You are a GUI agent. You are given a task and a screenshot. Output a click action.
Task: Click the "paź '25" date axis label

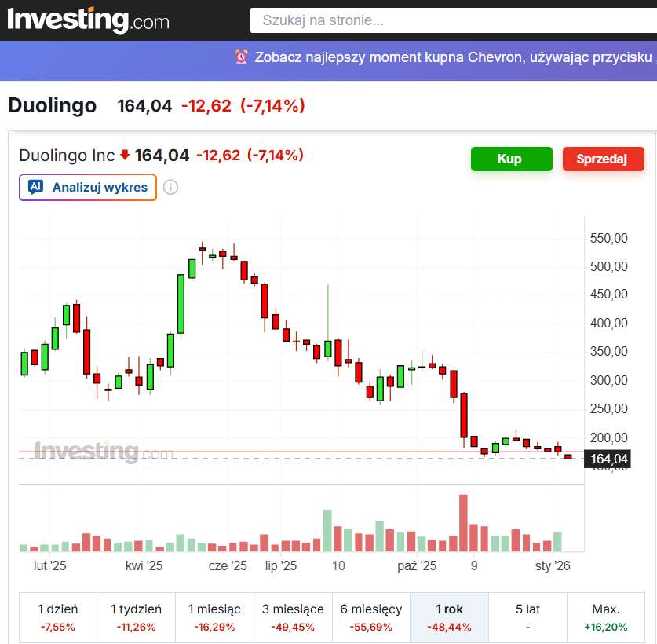pyautogui.click(x=417, y=566)
